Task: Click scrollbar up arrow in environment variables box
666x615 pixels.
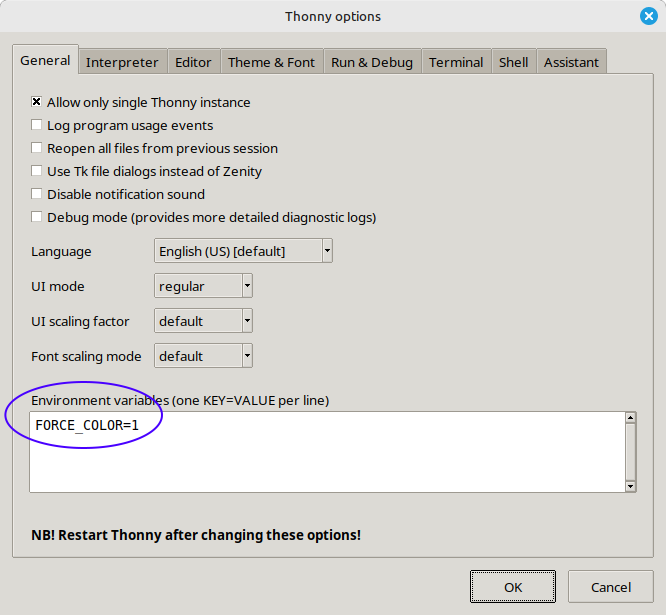Action: point(631,418)
